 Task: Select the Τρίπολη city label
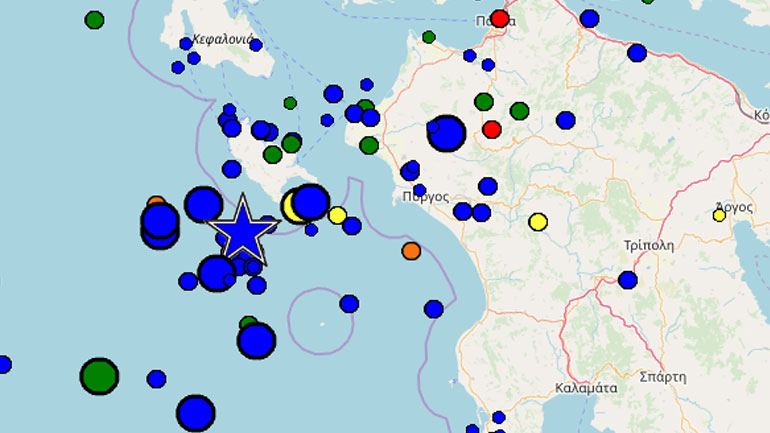(649, 244)
